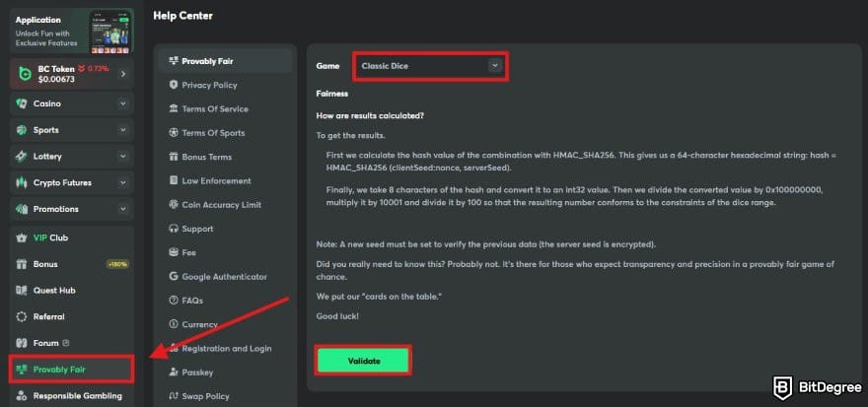Expand the Casino sidebar section
The width and height of the screenshot is (868, 407).
coord(122,103)
